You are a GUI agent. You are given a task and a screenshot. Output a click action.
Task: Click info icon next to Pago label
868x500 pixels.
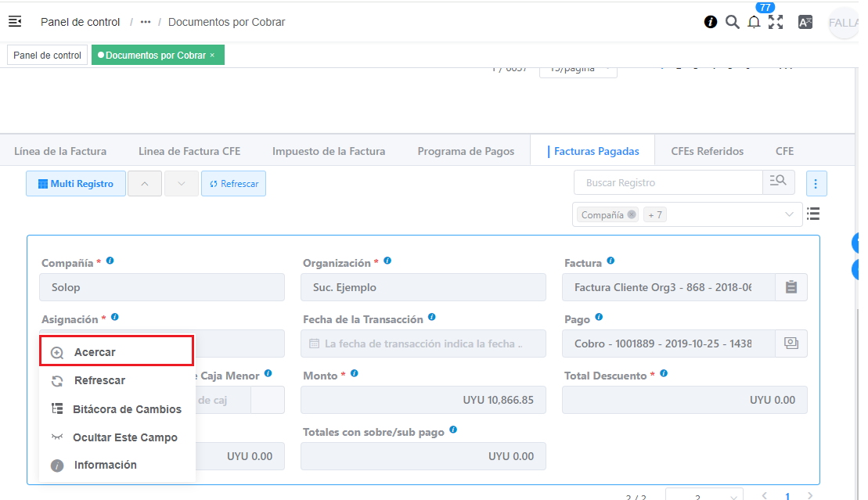coord(599,317)
